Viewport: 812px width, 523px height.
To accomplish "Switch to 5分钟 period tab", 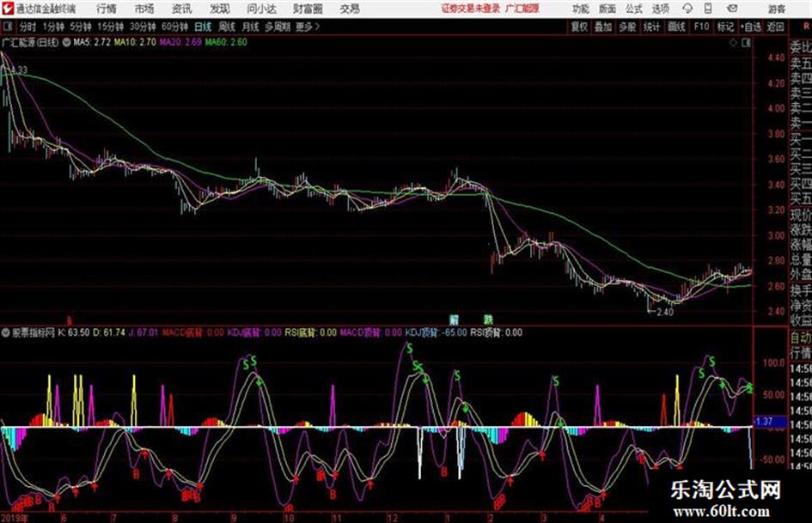I will [80, 27].
